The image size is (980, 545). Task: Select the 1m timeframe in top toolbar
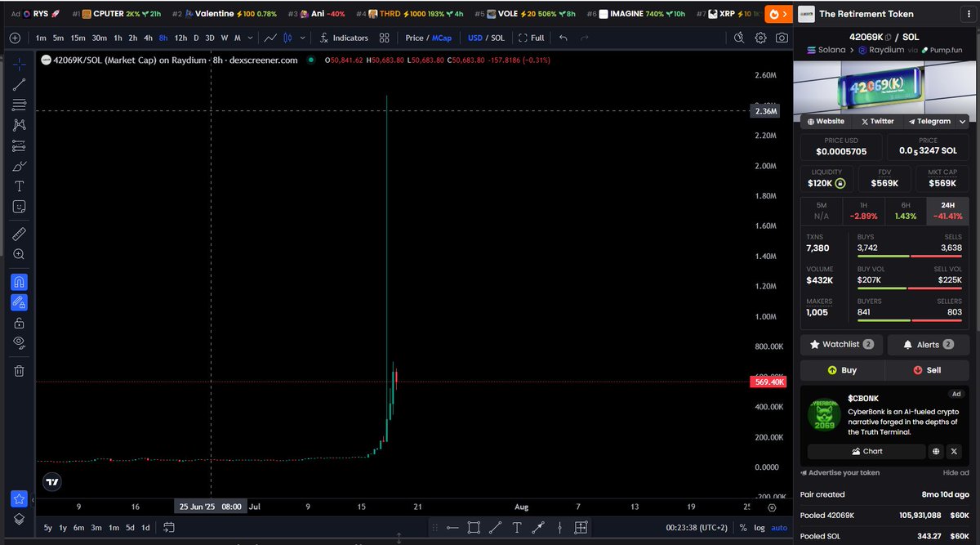tap(41, 38)
